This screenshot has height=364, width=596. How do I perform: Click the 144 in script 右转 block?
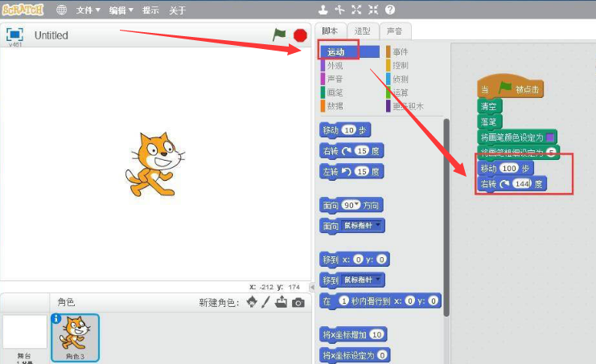click(x=522, y=184)
